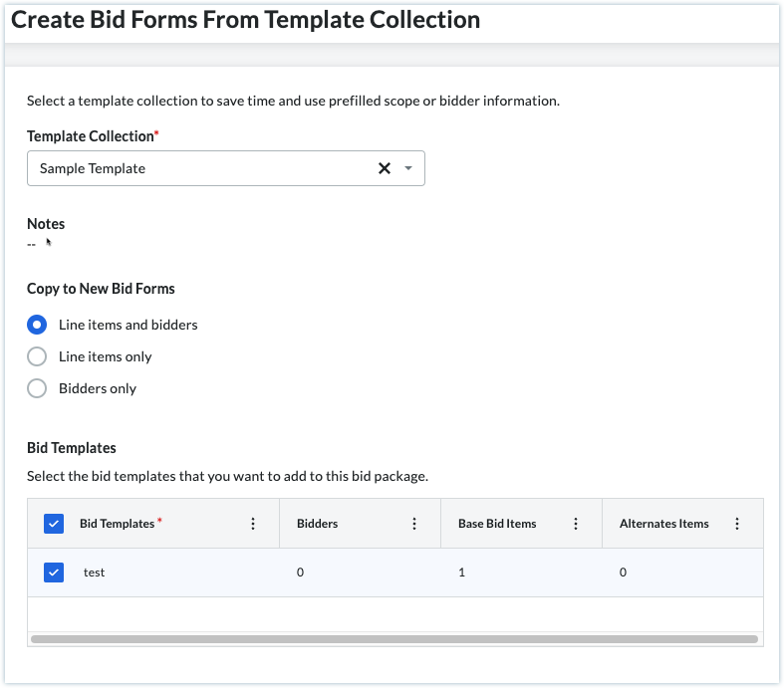This screenshot has width=784, height=688.
Task: Click the Base Bid Items value for test
Action: (x=461, y=573)
